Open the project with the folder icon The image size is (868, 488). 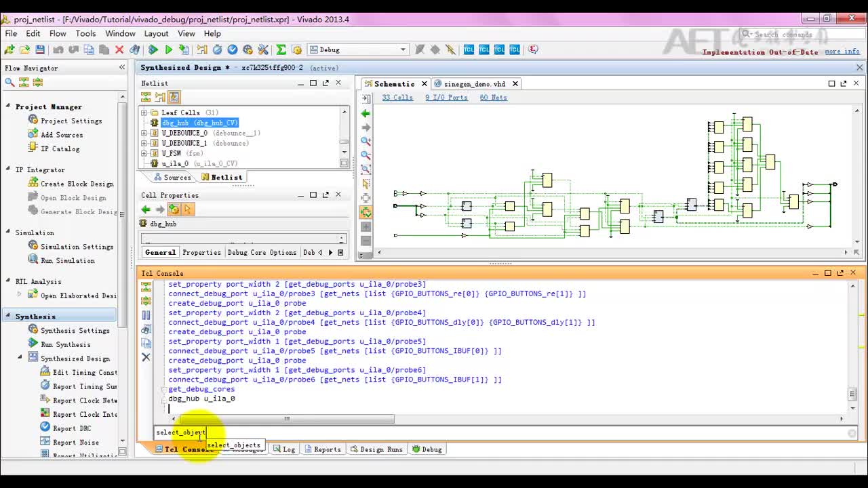pyautogui.click(x=24, y=49)
